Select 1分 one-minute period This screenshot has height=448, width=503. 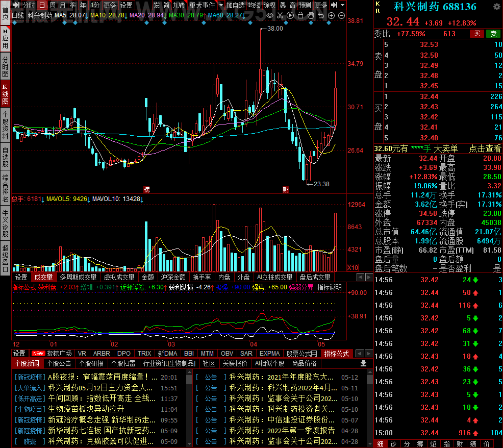95,5
